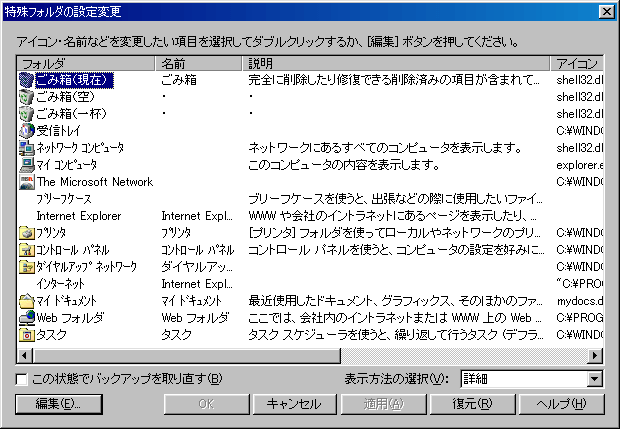Click the 復元(R) button
The image size is (620, 429).
[472, 404]
